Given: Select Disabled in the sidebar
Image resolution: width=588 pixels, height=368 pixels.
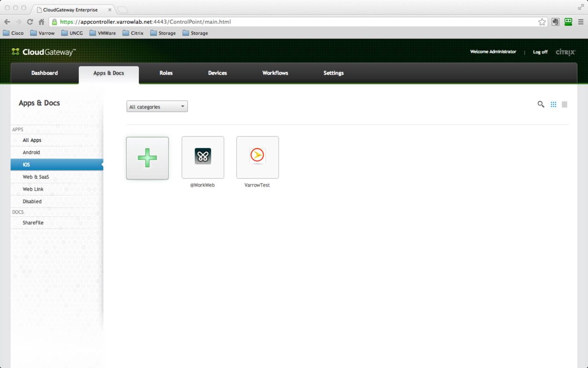Looking at the screenshot, I should point(57,201).
